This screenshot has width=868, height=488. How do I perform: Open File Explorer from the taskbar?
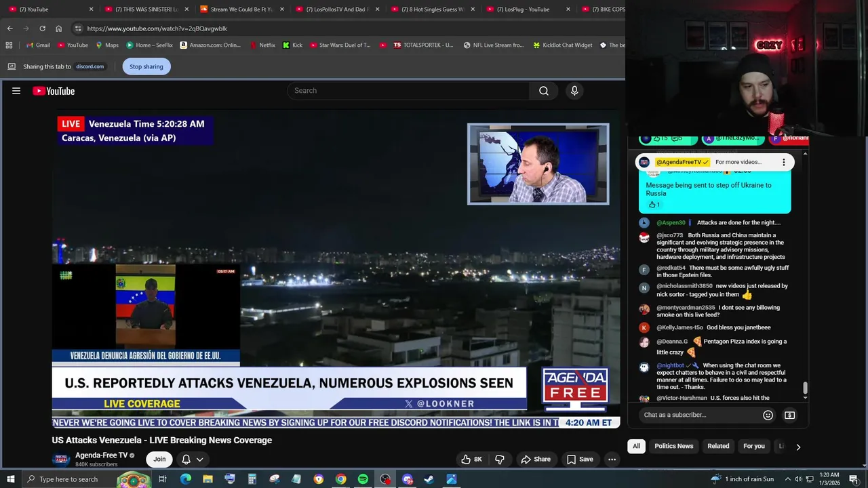point(208,479)
